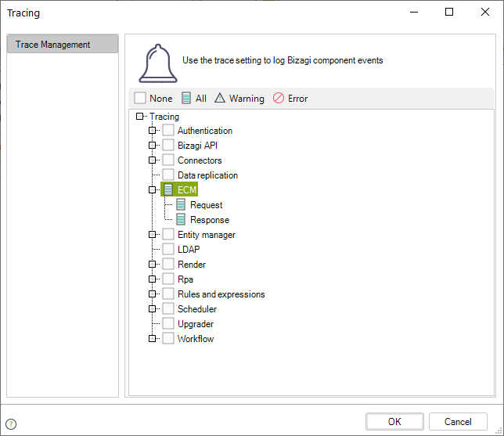Expand the Authentication node
504x436 pixels.
coord(152,130)
